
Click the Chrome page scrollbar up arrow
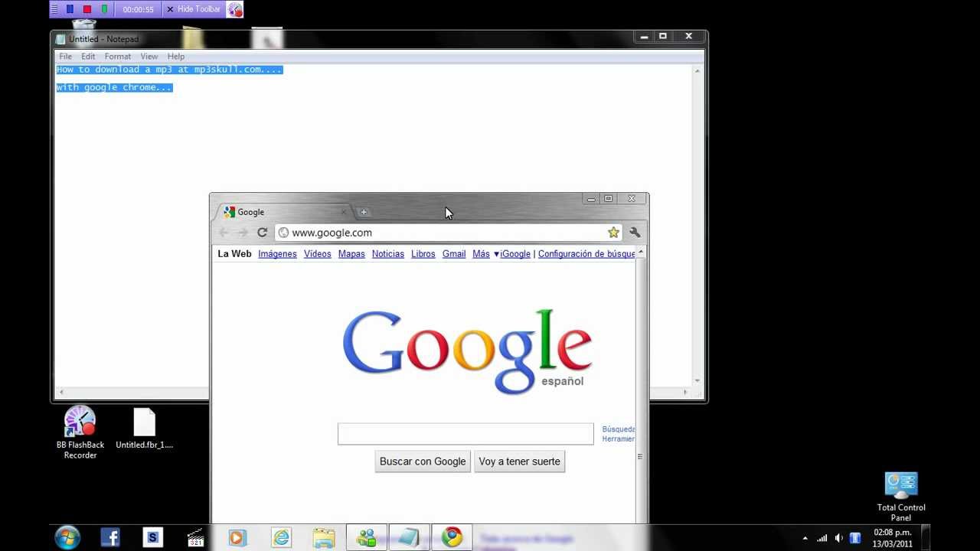[x=641, y=253]
